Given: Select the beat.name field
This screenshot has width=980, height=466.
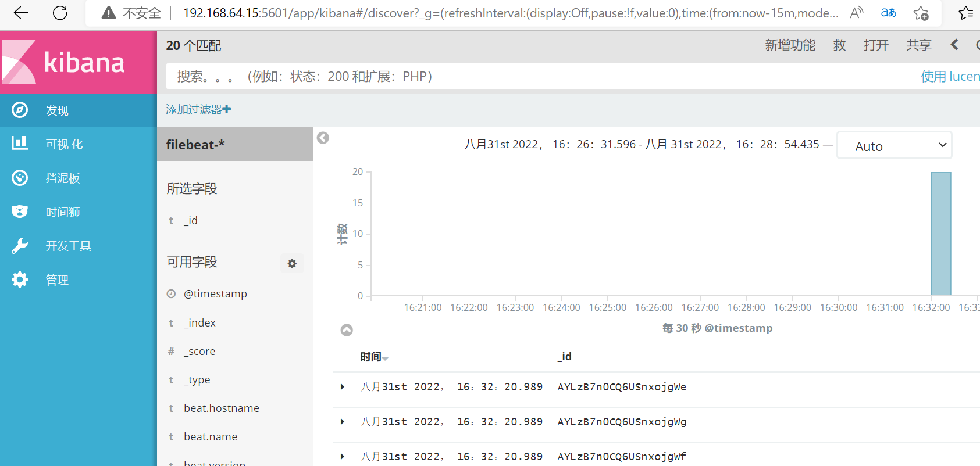Looking at the screenshot, I should (211, 437).
